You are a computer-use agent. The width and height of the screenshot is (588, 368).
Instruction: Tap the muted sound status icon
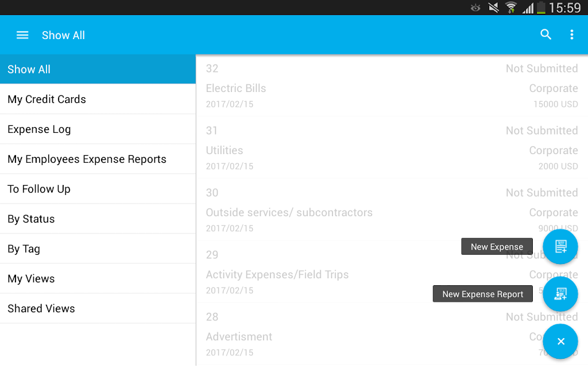click(493, 7)
